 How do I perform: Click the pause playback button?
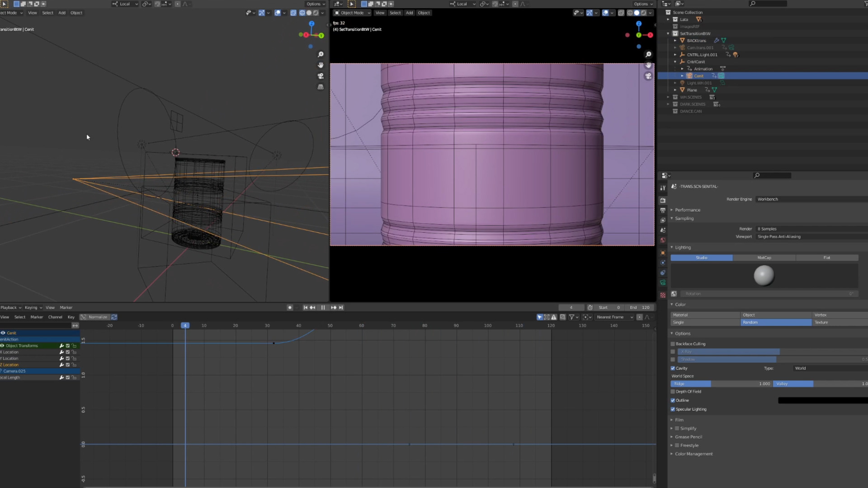[323, 307]
